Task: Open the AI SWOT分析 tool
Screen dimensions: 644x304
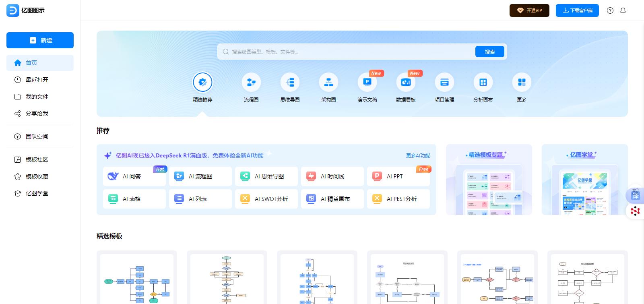Action: coord(266,199)
